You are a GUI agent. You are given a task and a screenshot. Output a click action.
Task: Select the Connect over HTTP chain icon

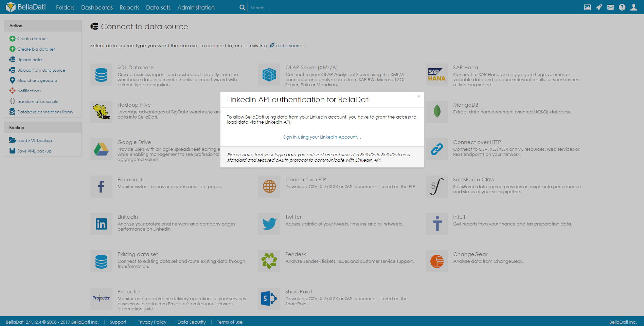coord(437,149)
